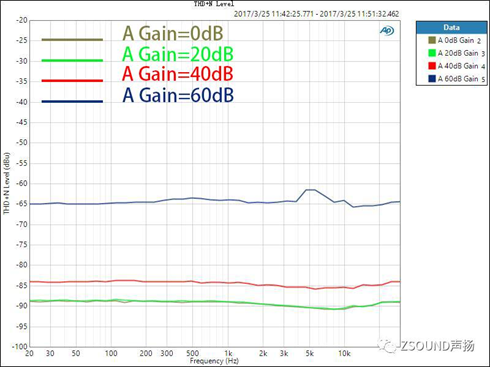Click the 5k peak on the blue curve
The height and width of the screenshot is (367, 490).
tap(311, 190)
